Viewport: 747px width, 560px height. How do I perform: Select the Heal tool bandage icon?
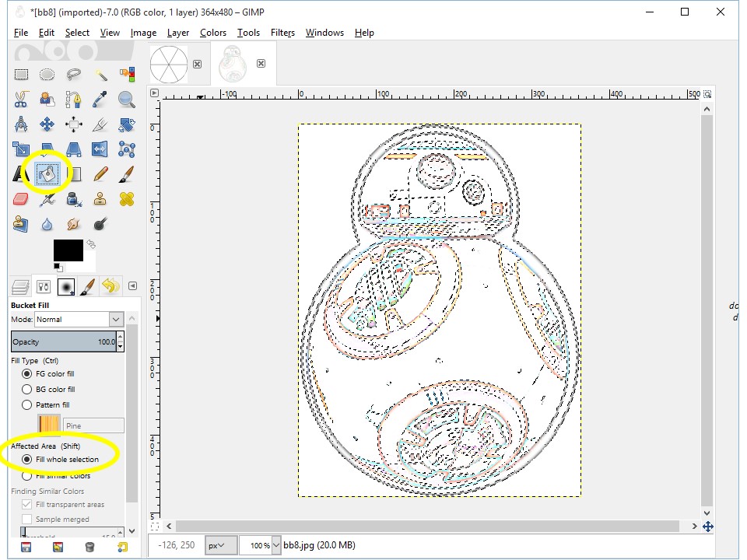(x=126, y=199)
